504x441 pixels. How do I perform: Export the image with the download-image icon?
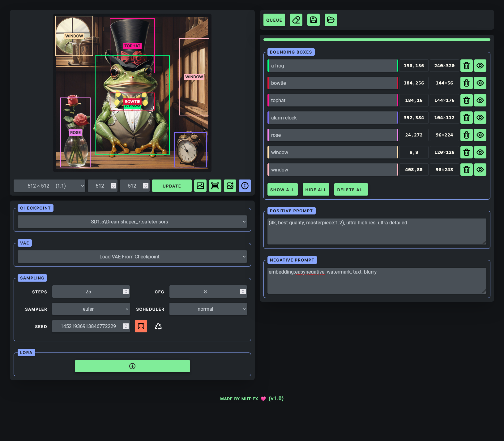[230, 186]
